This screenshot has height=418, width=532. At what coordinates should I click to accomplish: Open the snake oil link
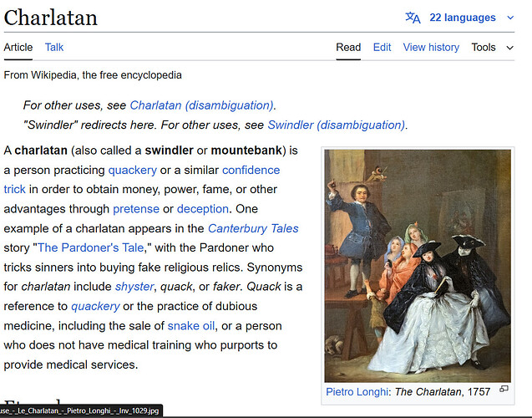click(x=191, y=326)
